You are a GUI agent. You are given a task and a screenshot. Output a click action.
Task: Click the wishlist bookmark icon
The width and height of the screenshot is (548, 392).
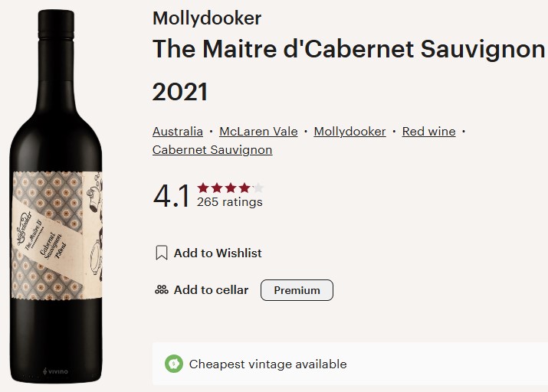162,253
